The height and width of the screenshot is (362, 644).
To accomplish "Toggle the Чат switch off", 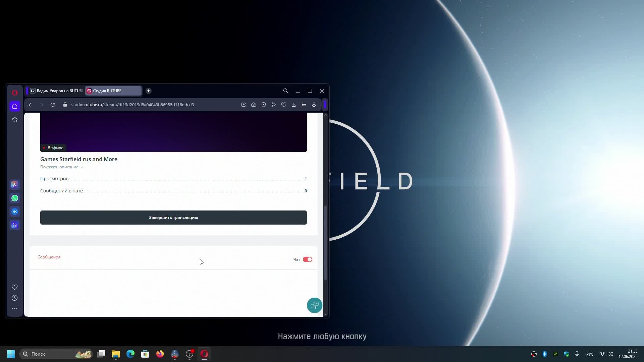I will pyautogui.click(x=308, y=259).
